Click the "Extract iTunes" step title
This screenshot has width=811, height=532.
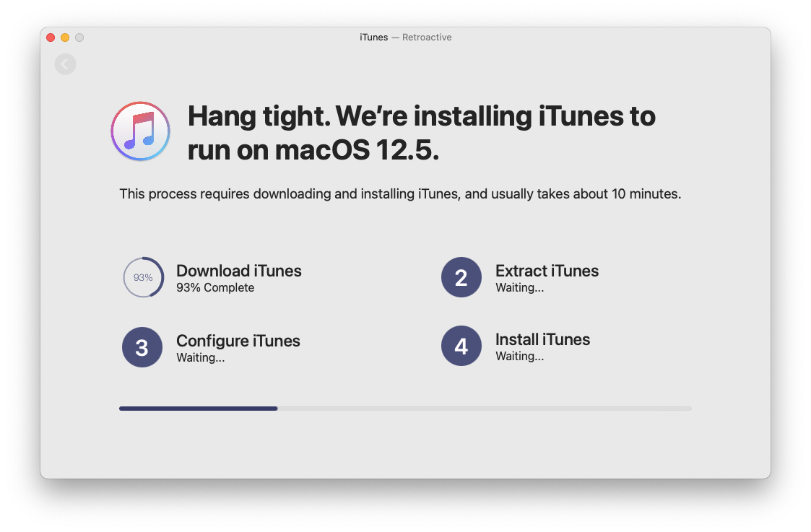547,271
